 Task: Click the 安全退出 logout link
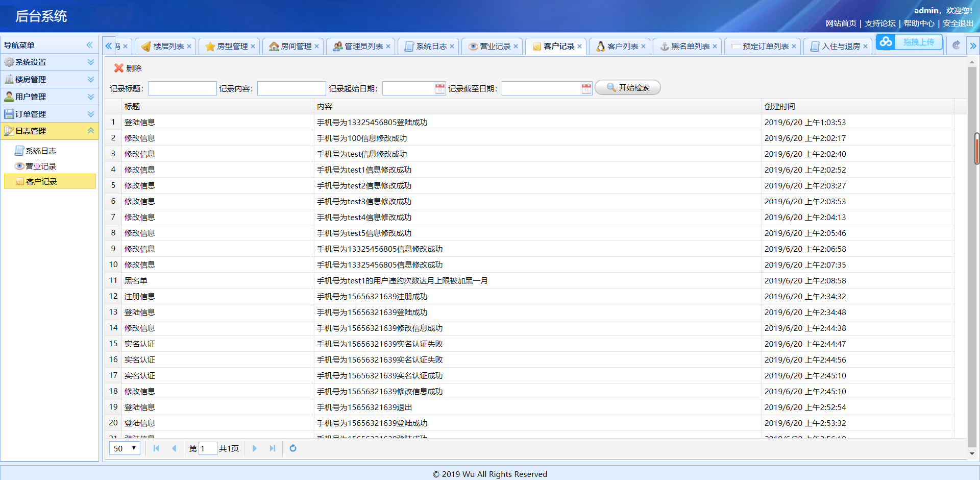click(958, 23)
